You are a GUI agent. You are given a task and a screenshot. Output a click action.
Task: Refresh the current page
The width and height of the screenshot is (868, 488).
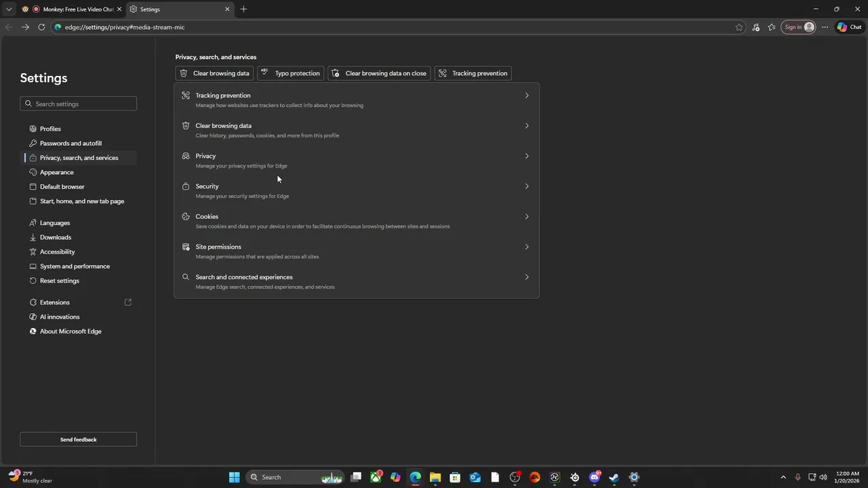pyautogui.click(x=41, y=27)
